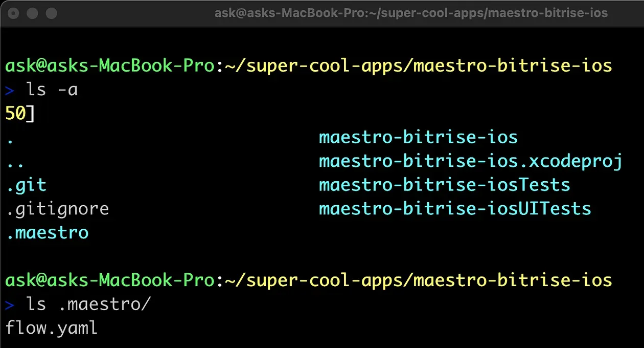
Task: Click the close window button
Action: tap(13, 13)
